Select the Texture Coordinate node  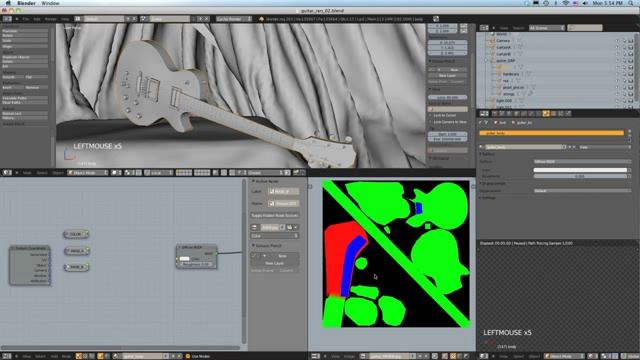tap(29, 265)
